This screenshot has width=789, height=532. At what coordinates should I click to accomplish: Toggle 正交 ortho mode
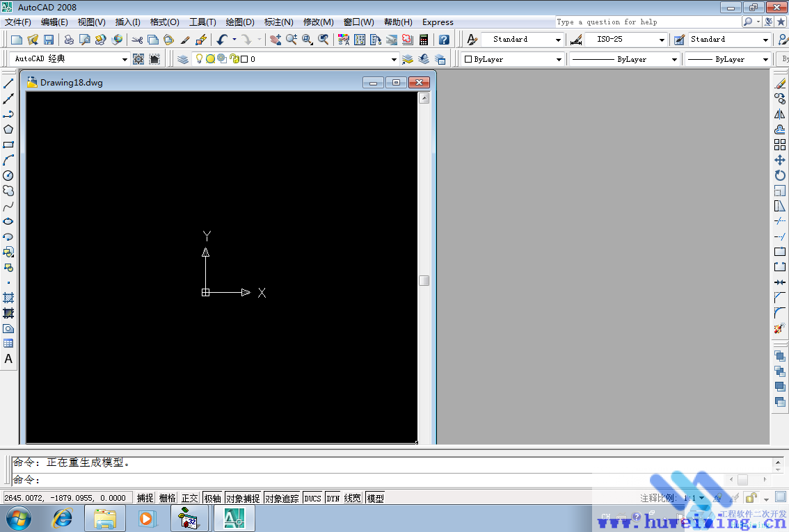[x=189, y=498]
